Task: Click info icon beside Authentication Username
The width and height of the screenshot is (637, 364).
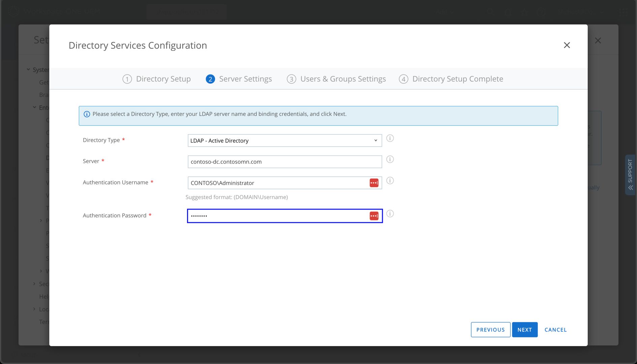Action: point(390,181)
